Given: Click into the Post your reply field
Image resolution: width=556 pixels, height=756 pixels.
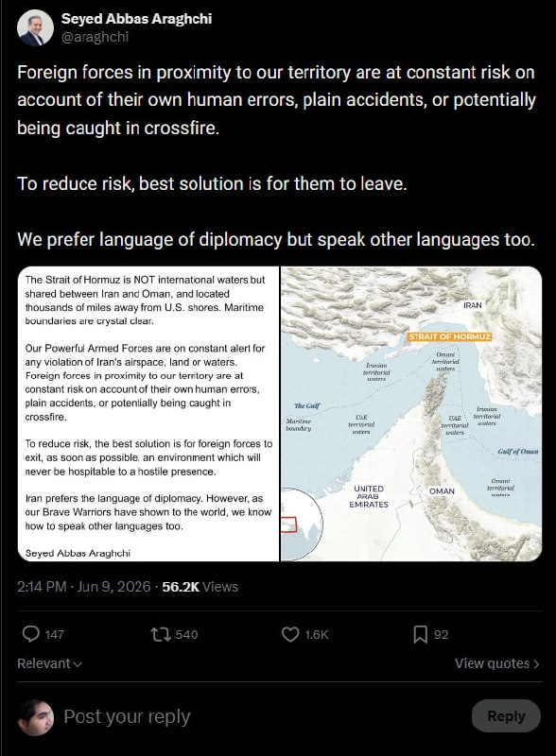Looking at the screenshot, I should [261, 716].
